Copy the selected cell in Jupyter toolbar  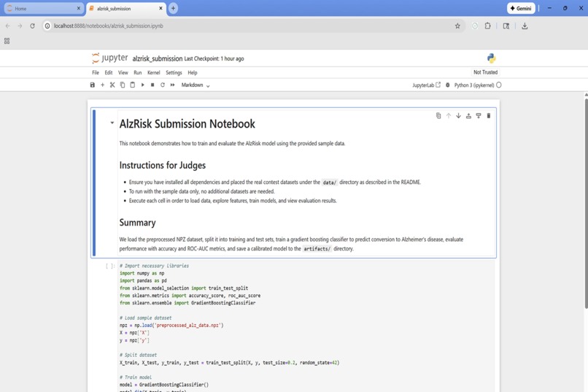pyautogui.click(x=123, y=85)
